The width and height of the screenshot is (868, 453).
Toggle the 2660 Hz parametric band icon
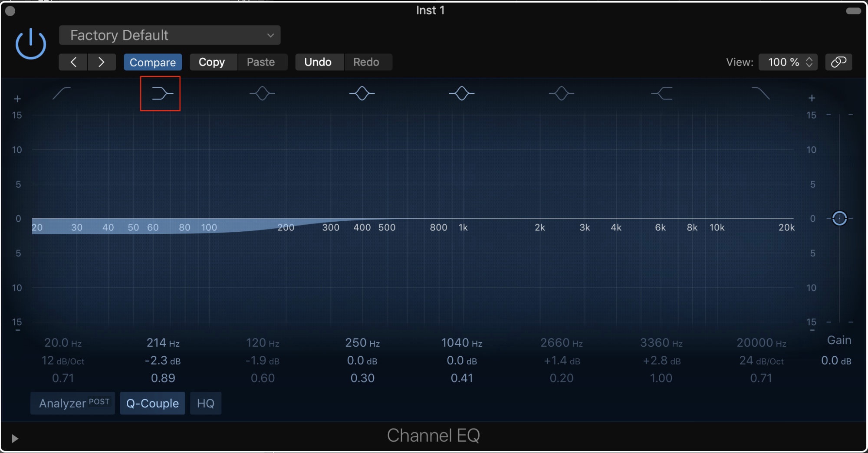pos(561,93)
